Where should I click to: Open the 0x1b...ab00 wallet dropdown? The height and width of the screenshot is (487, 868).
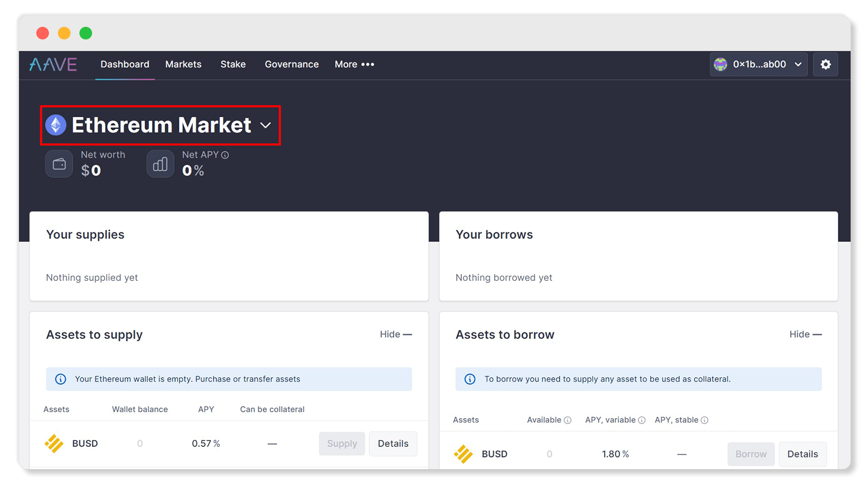pos(759,64)
